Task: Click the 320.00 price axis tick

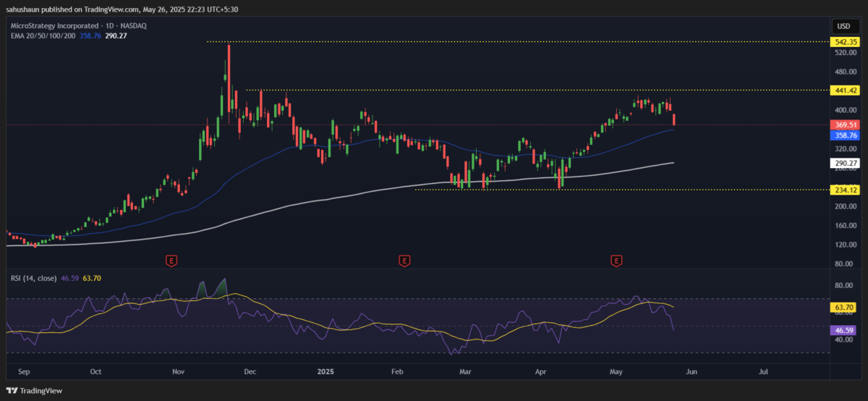Action: coord(845,148)
